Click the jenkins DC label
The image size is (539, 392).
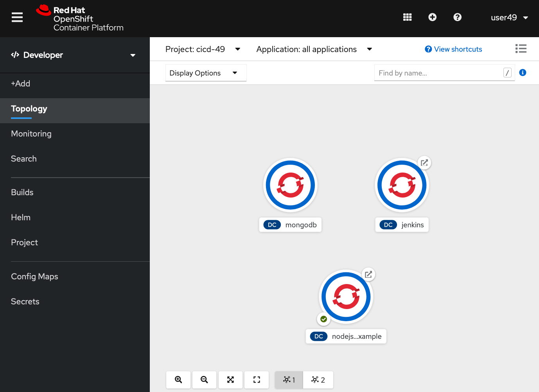click(402, 225)
